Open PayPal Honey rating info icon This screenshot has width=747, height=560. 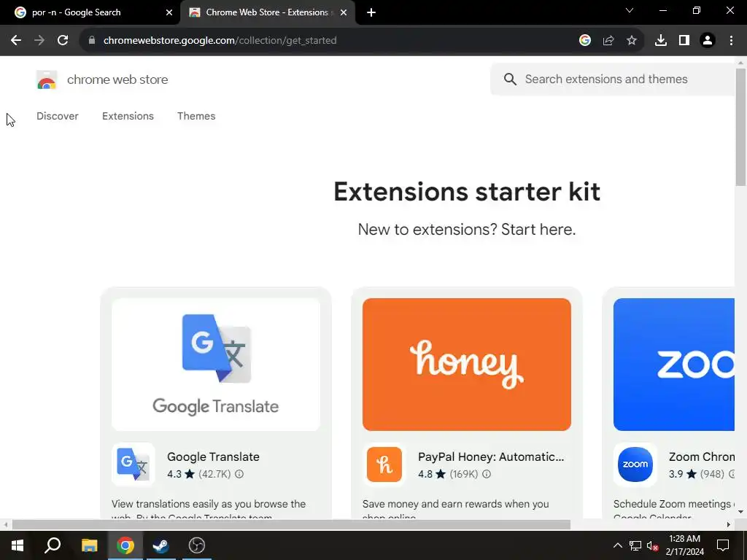pyautogui.click(x=487, y=474)
